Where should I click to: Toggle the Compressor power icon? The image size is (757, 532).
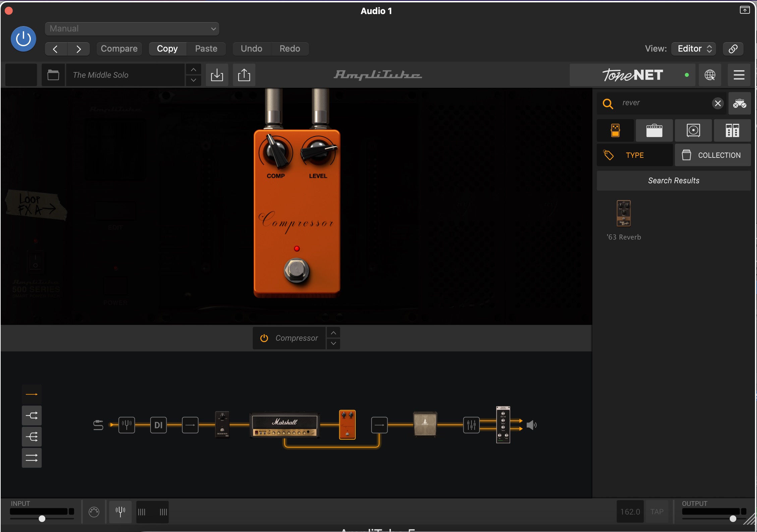pyautogui.click(x=264, y=338)
